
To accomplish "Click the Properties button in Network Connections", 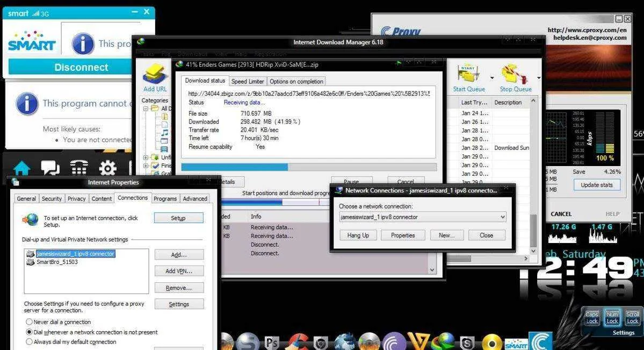I will (x=402, y=235).
